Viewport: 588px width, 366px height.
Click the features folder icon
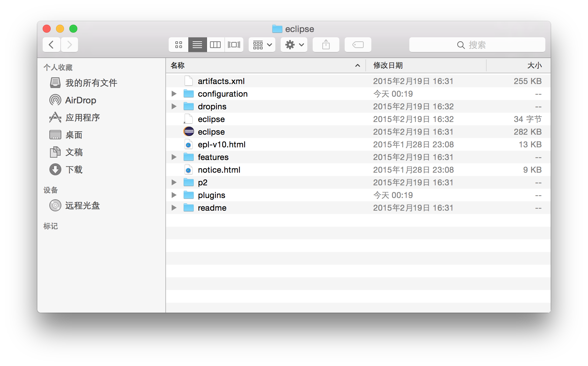click(x=189, y=157)
